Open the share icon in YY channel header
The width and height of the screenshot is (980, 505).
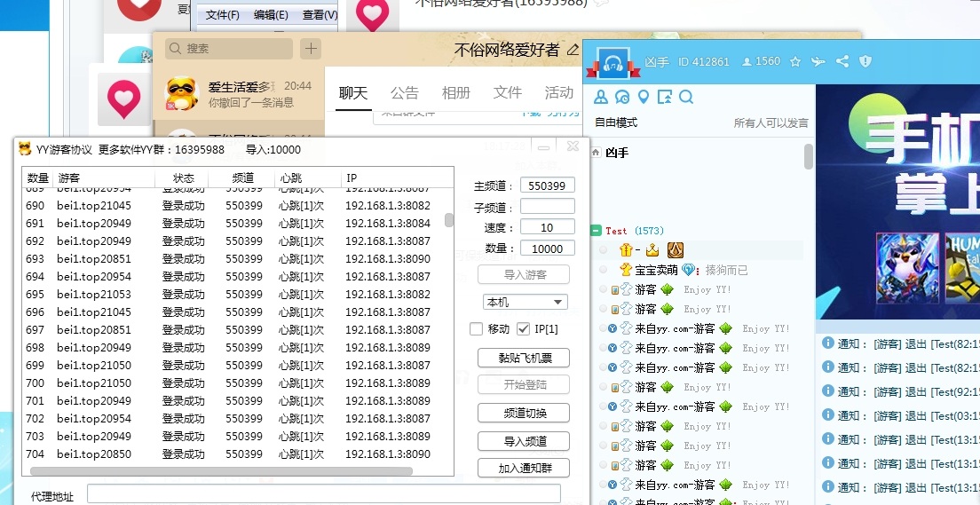point(842,61)
